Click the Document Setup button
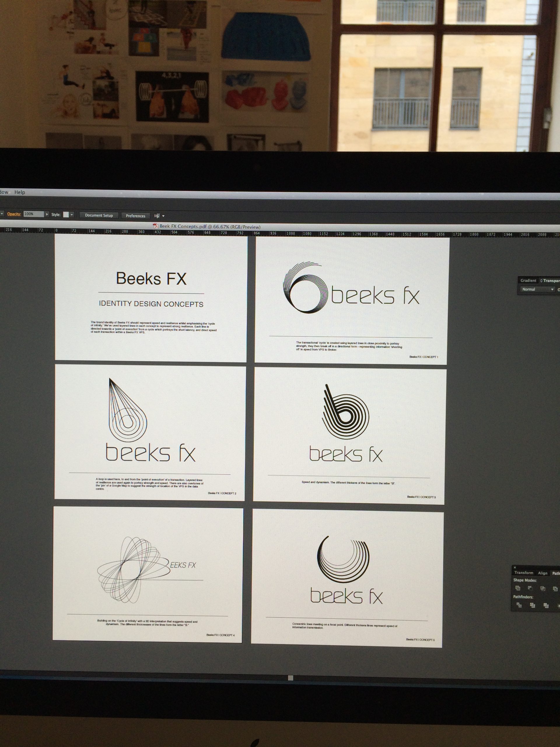 click(x=99, y=215)
